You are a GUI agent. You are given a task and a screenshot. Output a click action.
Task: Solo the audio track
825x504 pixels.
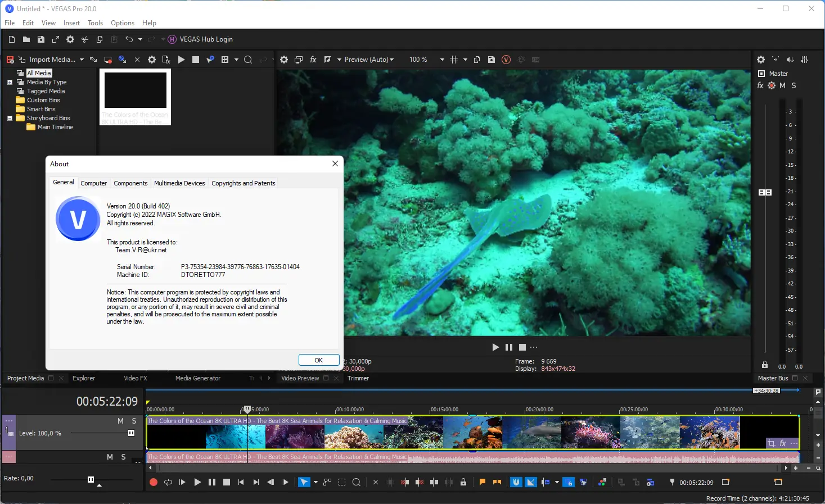(x=124, y=457)
